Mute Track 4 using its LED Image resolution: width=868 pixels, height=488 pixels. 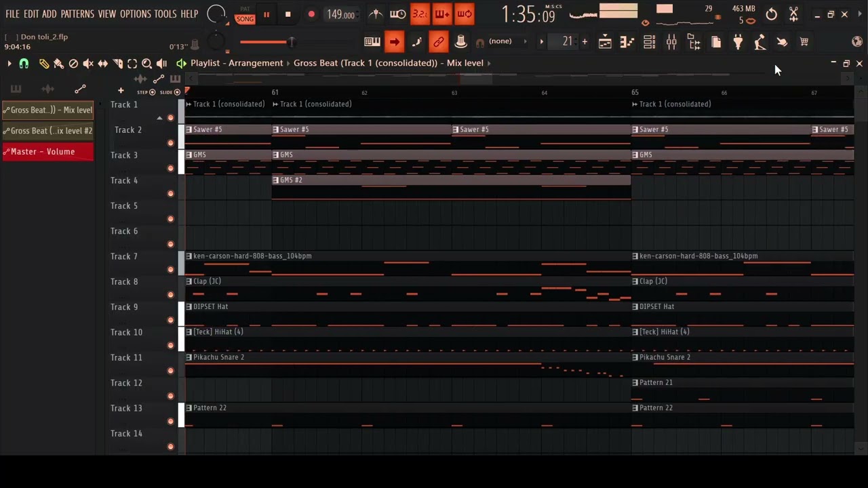170,194
